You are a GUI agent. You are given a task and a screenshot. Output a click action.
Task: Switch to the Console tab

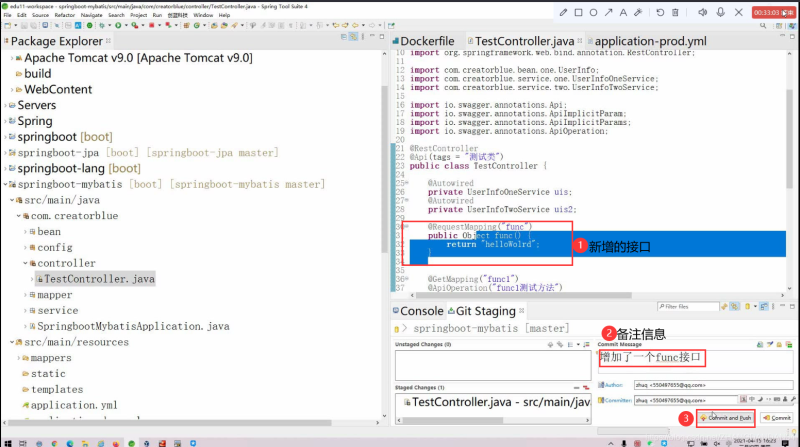(421, 311)
